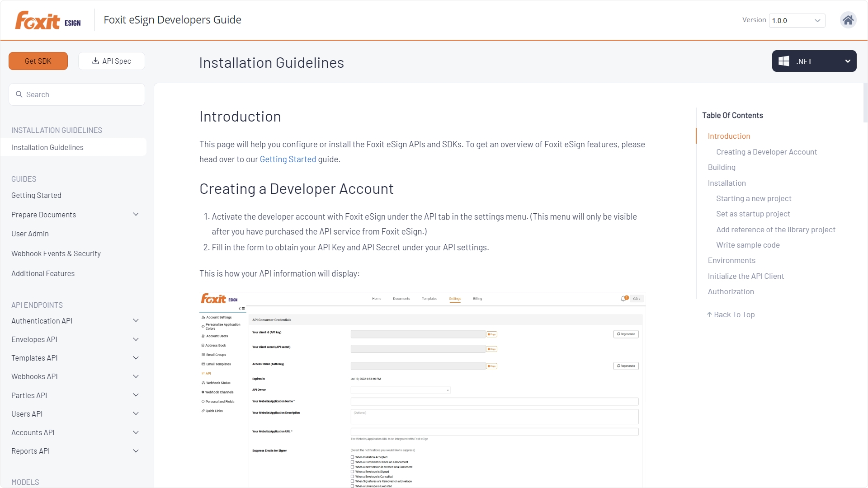Focus the Search input field
Viewport: 868px width, 488px height.
point(77,94)
